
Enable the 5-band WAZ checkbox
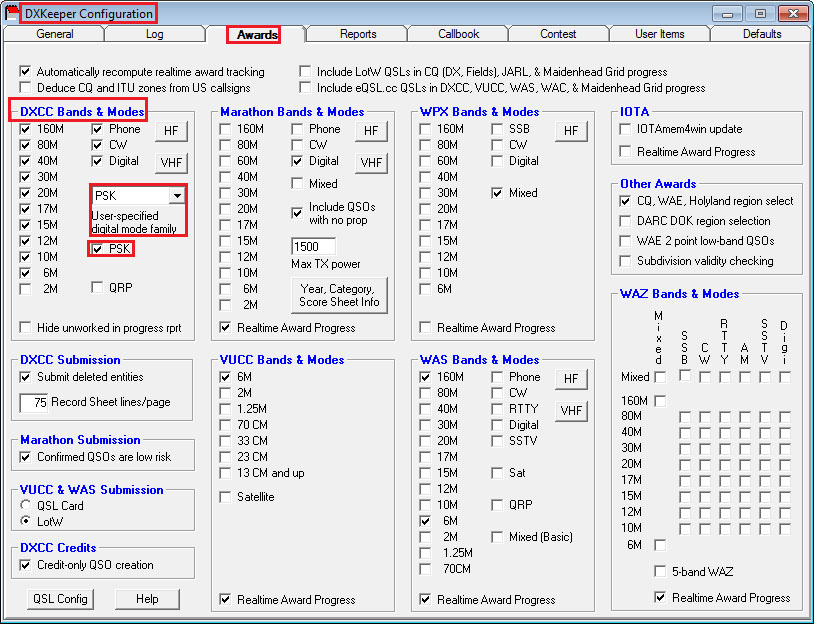click(x=660, y=572)
